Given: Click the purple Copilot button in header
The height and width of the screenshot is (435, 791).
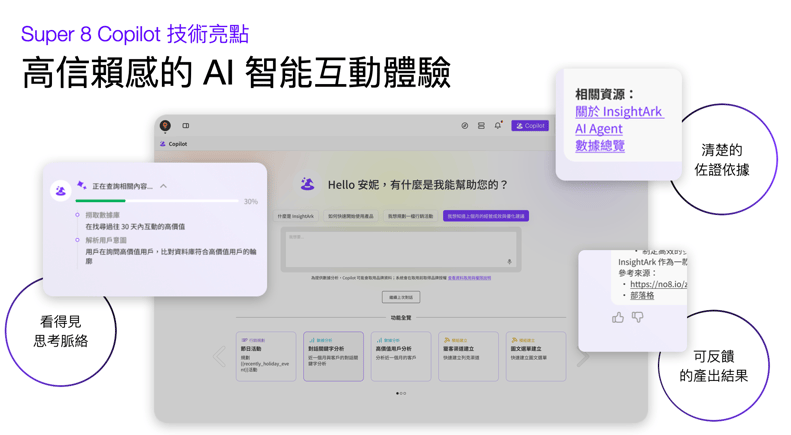Looking at the screenshot, I should pyautogui.click(x=530, y=126).
